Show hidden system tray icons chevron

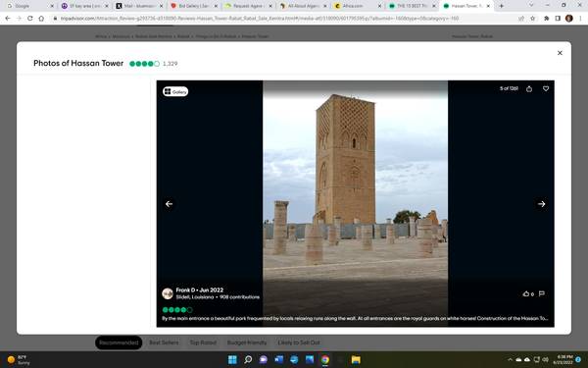[510, 360]
